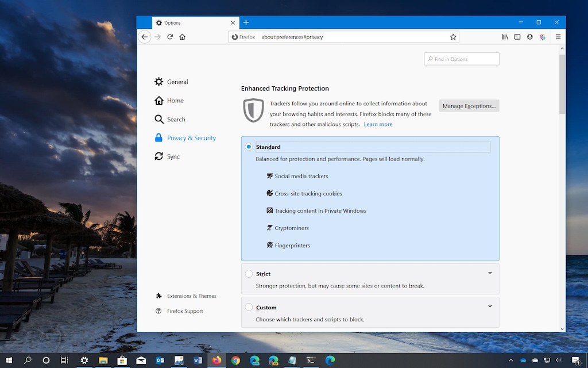The width and height of the screenshot is (588, 368).
Task: Expand the Custom option details chevron
Action: 490,306
